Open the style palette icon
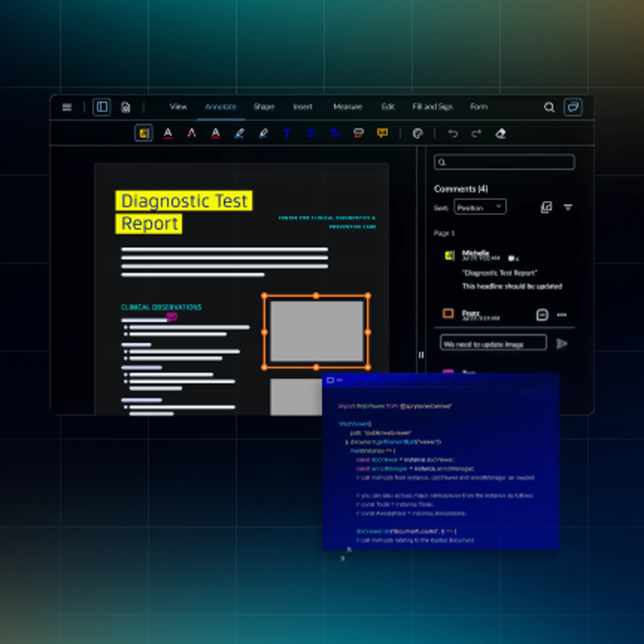Screen dimensions: 644x644 pyautogui.click(x=417, y=134)
